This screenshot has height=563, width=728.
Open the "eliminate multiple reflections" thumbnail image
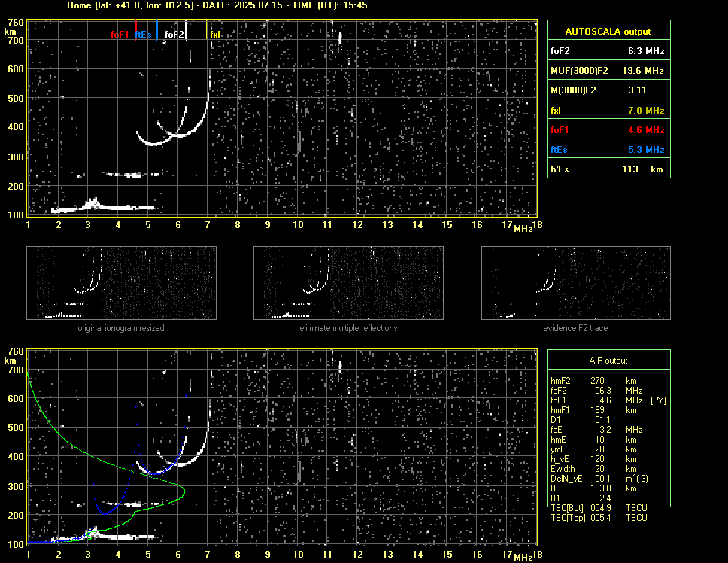348,283
